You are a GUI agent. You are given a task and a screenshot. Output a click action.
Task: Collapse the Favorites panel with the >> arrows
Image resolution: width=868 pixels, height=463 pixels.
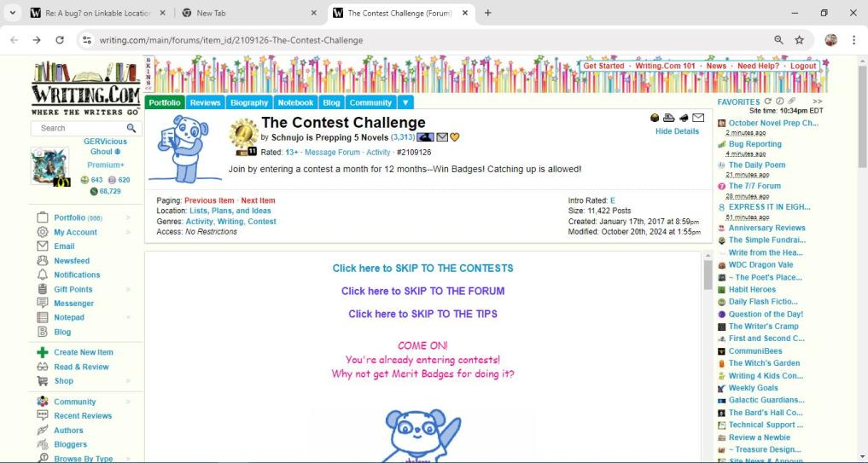point(817,101)
